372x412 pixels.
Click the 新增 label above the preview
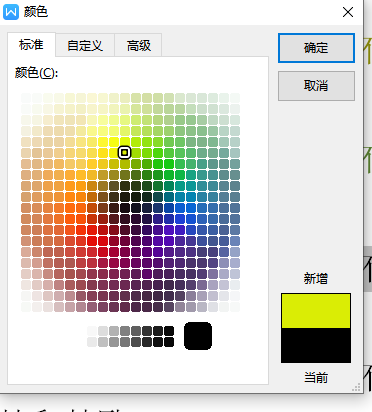[316, 278]
